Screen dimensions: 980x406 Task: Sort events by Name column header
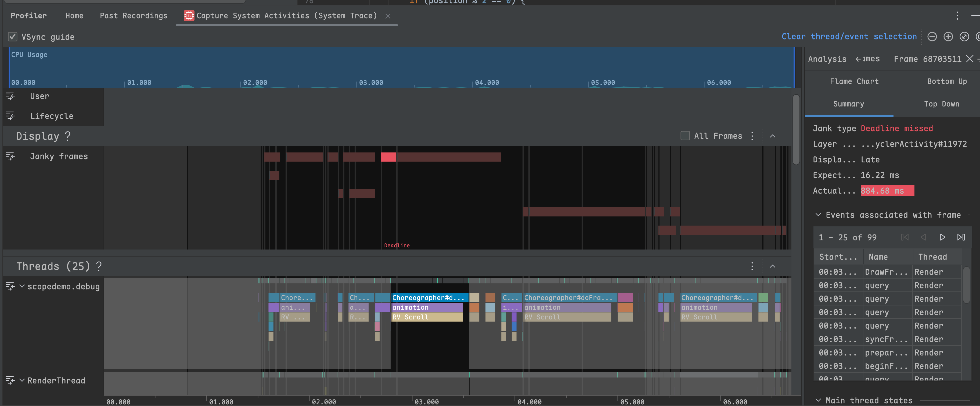(x=878, y=257)
